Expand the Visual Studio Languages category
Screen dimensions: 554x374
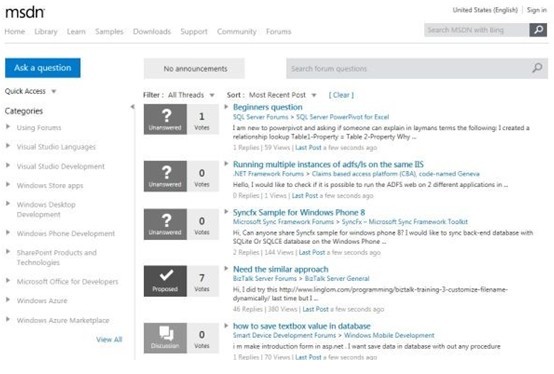click(8, 146)
